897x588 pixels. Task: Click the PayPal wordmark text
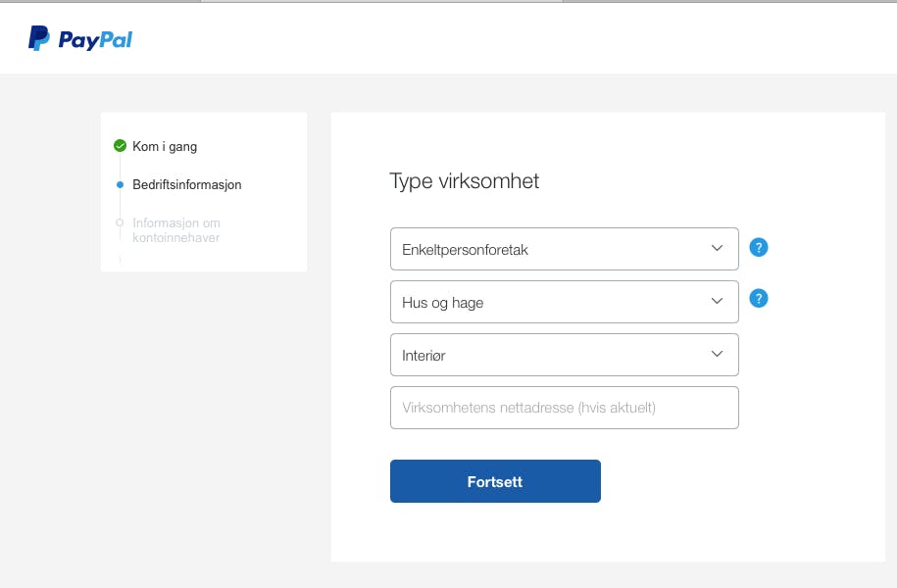click(95, 40)
